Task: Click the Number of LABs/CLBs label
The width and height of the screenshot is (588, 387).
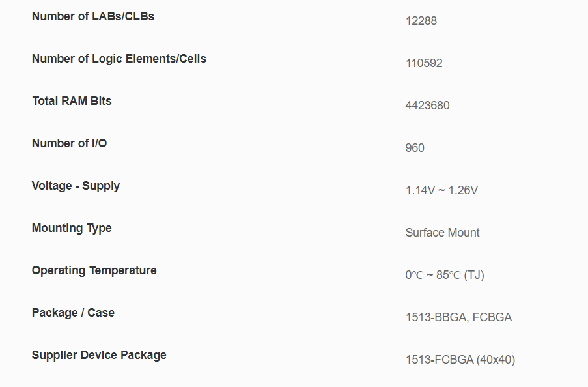Action: (93, 16)
